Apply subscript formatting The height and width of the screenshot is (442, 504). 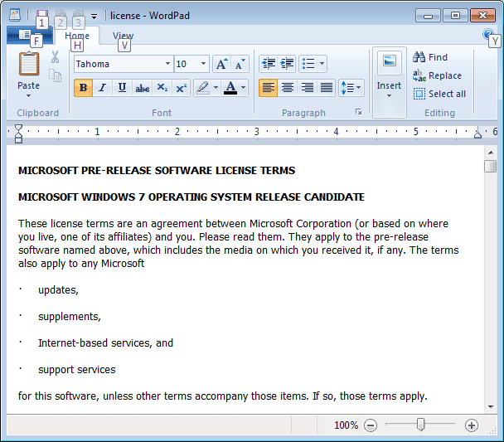point(162,88)
